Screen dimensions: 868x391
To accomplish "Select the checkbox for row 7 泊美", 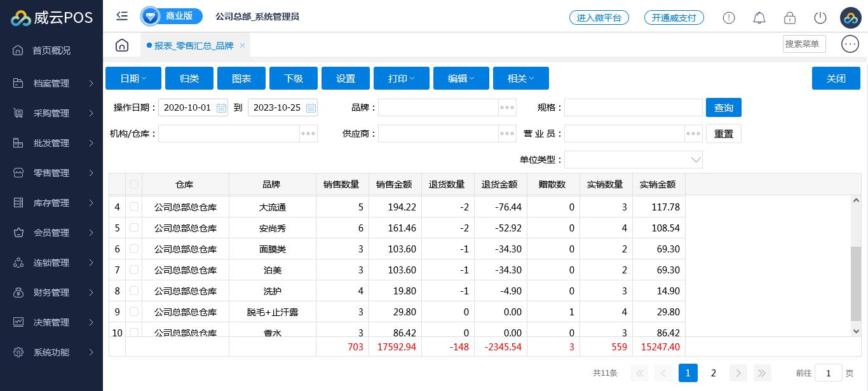I will click(134, 270).
